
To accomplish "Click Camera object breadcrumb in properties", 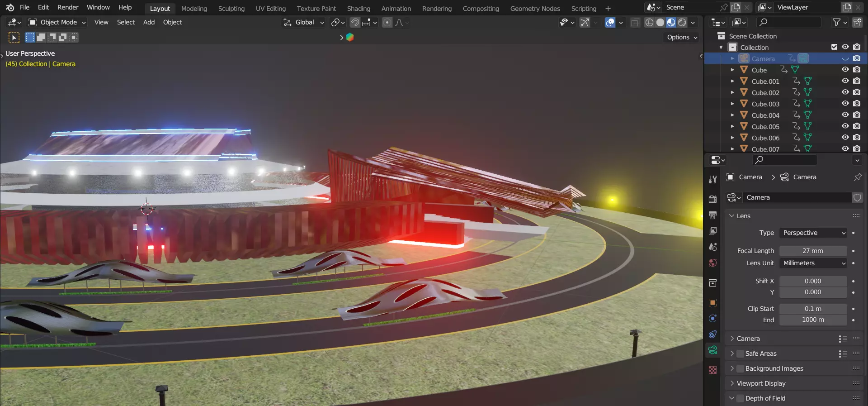I will (x=744, y=177).
